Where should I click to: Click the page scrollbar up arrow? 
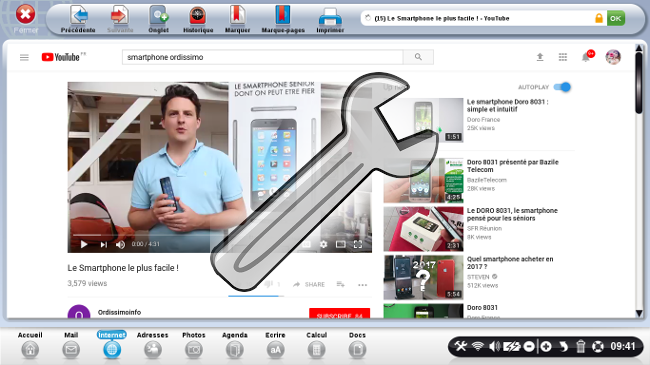(x=639, y=48)
